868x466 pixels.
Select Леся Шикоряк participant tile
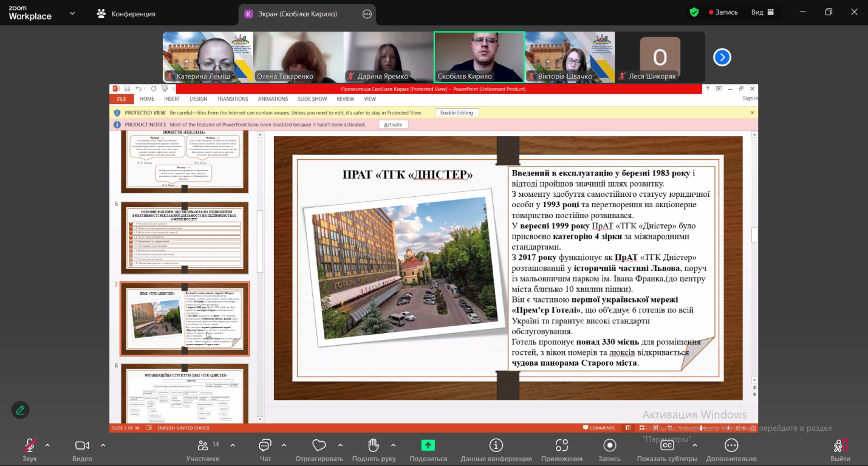[660, 57]
